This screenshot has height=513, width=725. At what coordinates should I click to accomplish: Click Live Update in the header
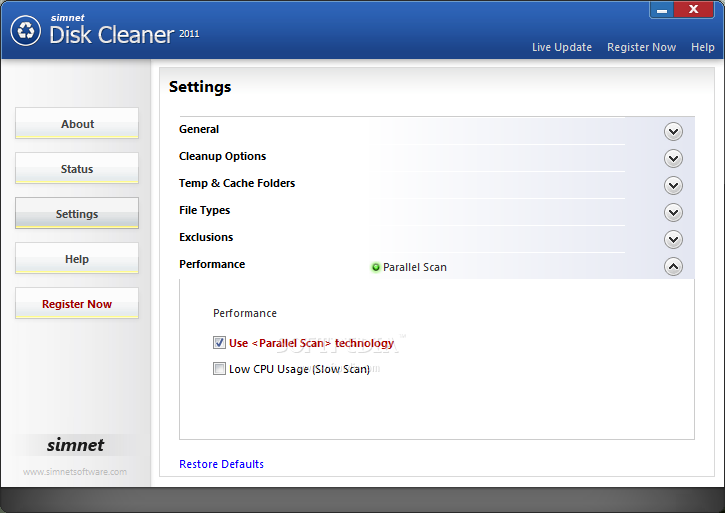point(562,47)
